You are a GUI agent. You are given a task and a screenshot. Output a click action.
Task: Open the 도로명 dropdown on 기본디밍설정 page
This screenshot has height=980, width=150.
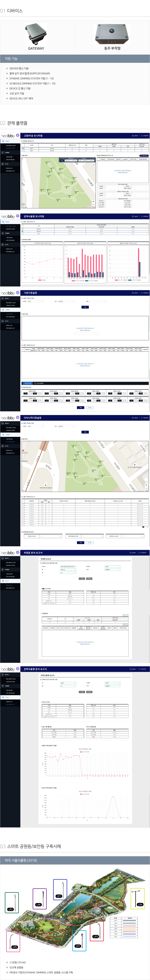coord(36,301)
